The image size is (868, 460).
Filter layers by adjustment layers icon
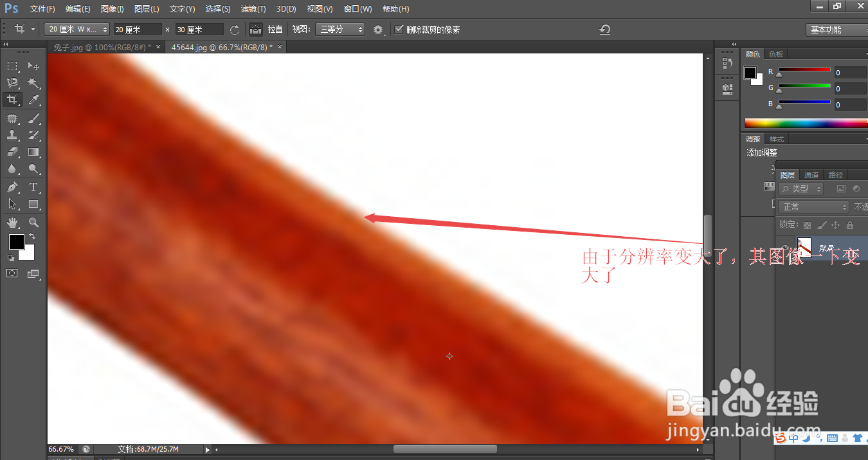pyautogui.click(x=856, y=189)
